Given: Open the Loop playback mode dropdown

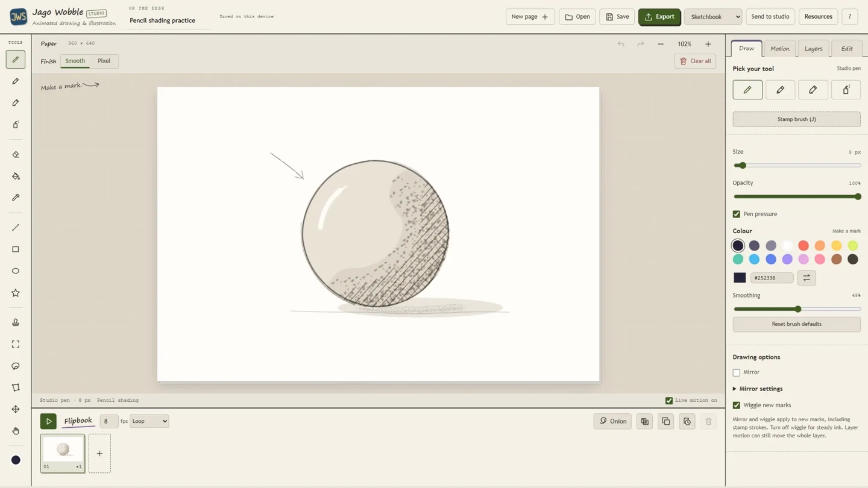Looking at the screenshot, I should pyautogui.click(x=149, y=421).
